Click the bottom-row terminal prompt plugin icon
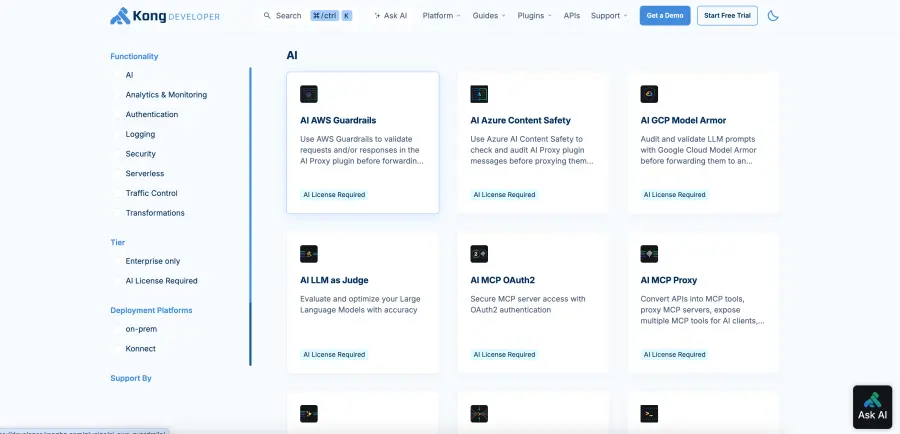This screenshot has height=434, width=900. click(649, 413)
